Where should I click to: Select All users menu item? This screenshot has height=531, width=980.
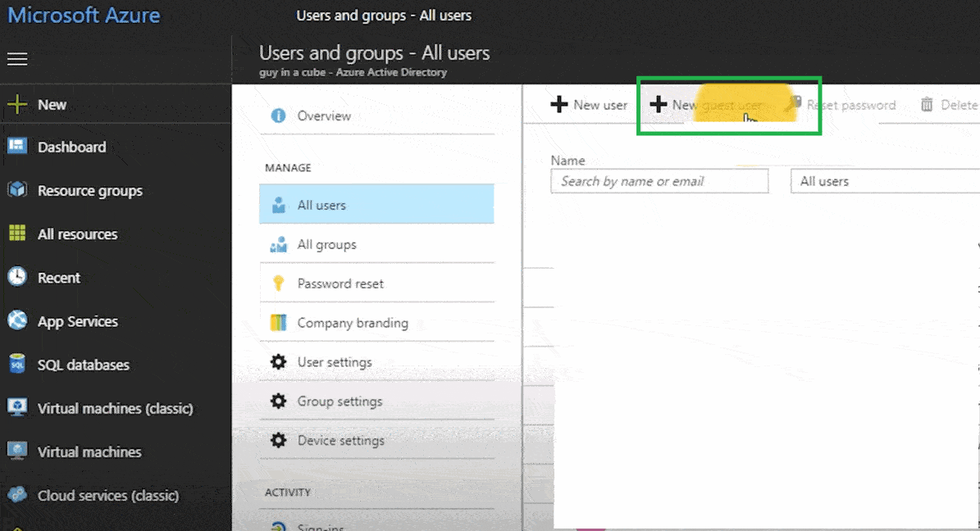coord(377,204)
